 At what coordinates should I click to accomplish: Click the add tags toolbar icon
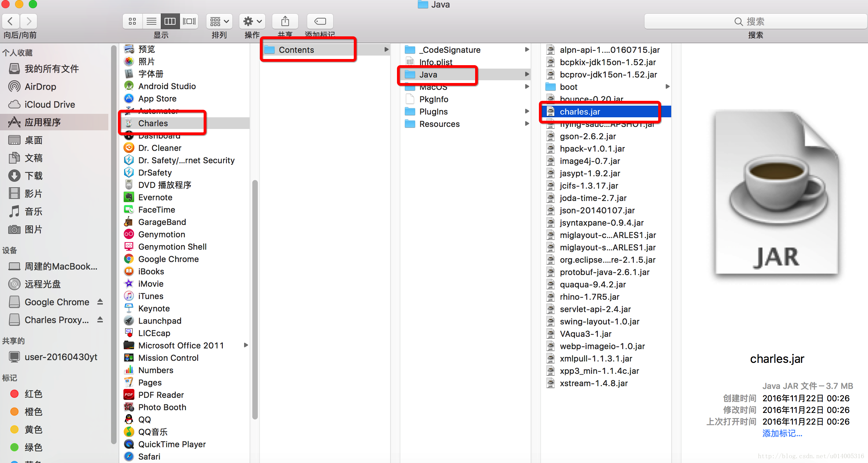pyautogui.click(x=320, y=21)
